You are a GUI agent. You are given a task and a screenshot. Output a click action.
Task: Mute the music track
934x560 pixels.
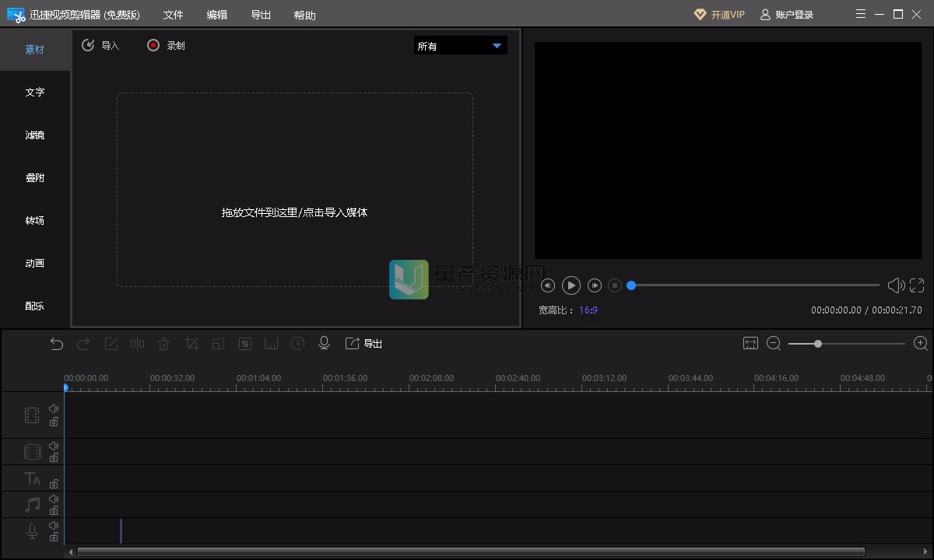pos(54,499)
